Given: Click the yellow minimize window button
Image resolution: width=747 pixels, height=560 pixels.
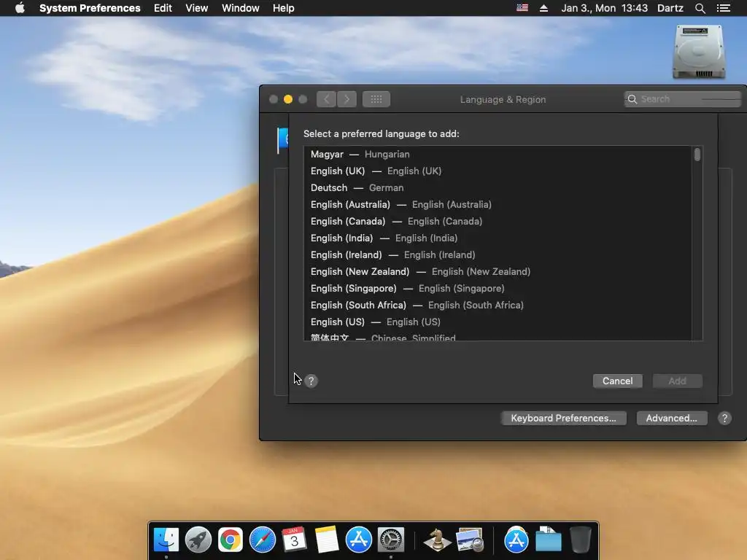Looking at the screenshot, I should tap(288, 99).
